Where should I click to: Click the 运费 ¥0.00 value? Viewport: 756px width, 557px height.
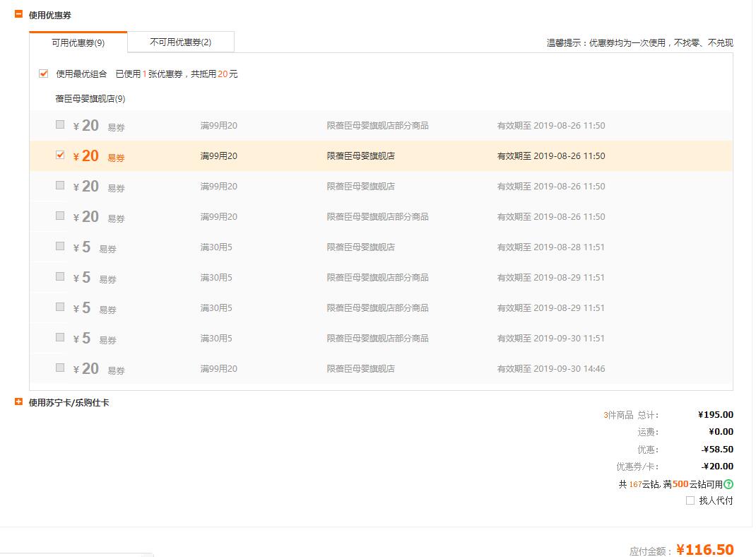(x=721, y=432)
